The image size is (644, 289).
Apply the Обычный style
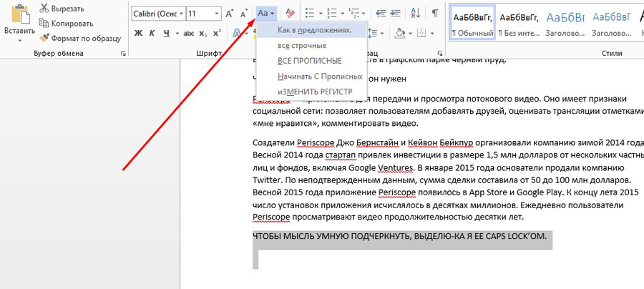coord(472,23)
